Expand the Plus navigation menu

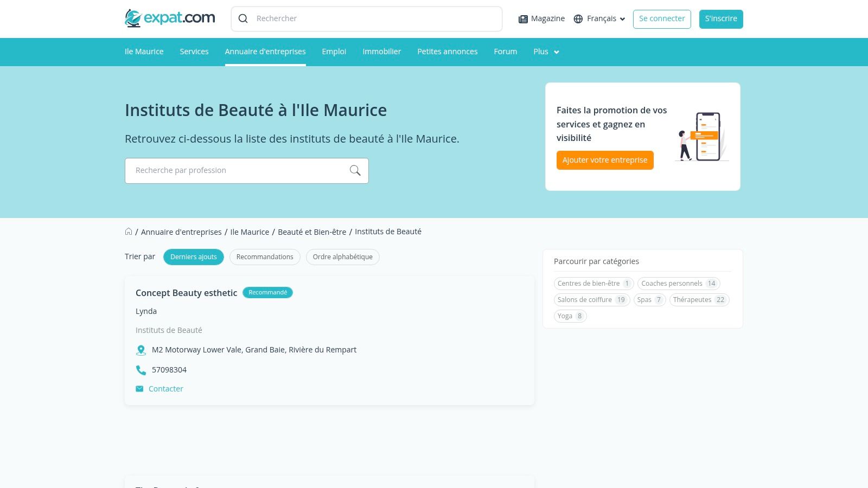coord(546,52)
